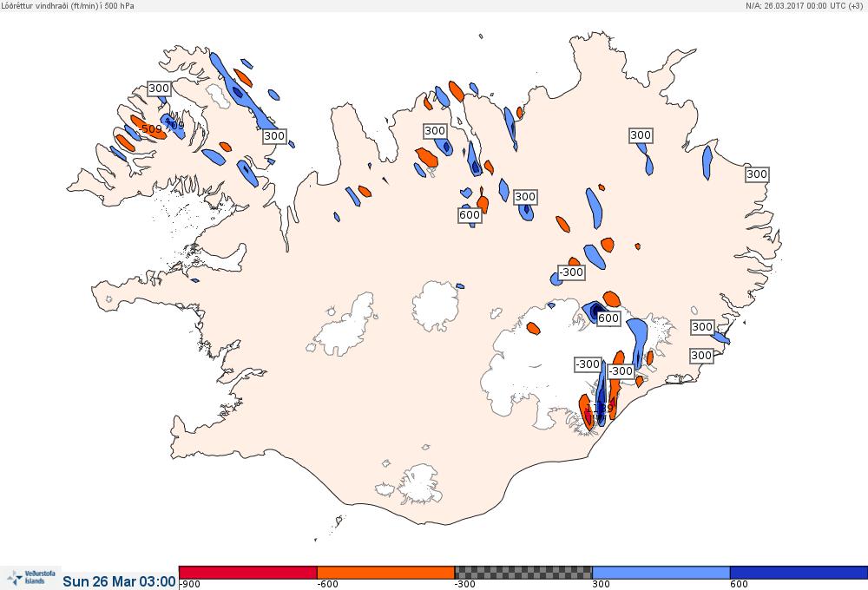Pick the light blue legend segment starting at 300
Viewport: 868px width, 590px height.
(661, 573)
